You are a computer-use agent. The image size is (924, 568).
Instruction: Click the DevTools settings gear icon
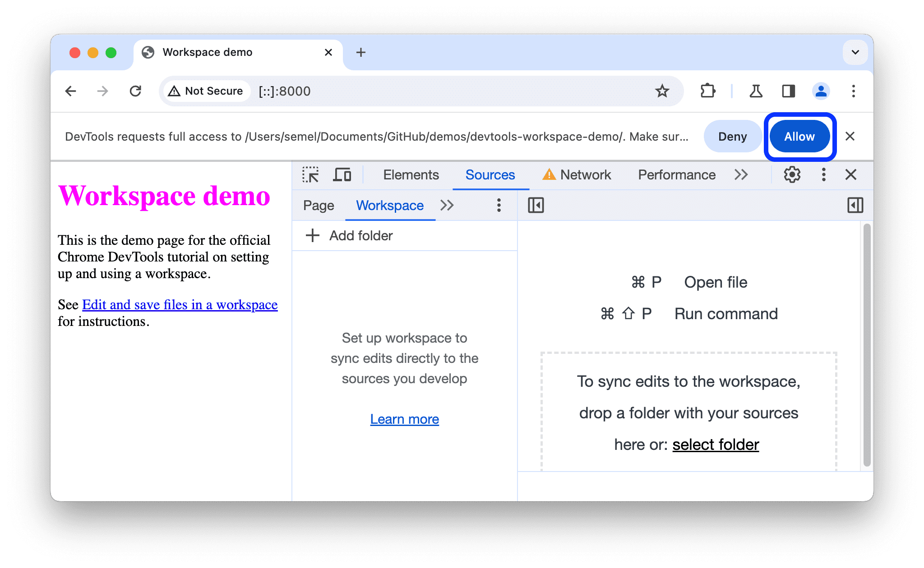point(791,175)
